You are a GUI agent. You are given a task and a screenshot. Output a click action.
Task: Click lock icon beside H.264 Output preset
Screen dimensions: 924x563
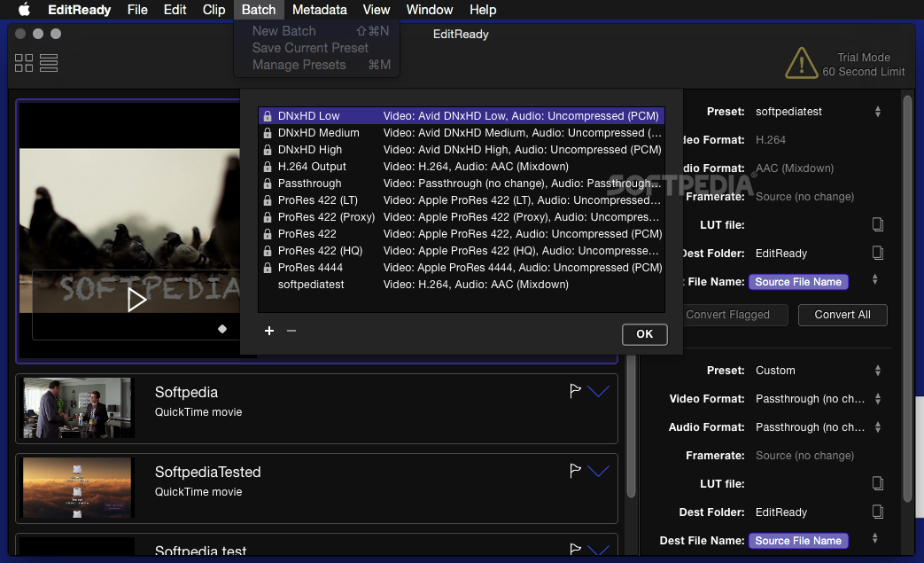(268, 167)
